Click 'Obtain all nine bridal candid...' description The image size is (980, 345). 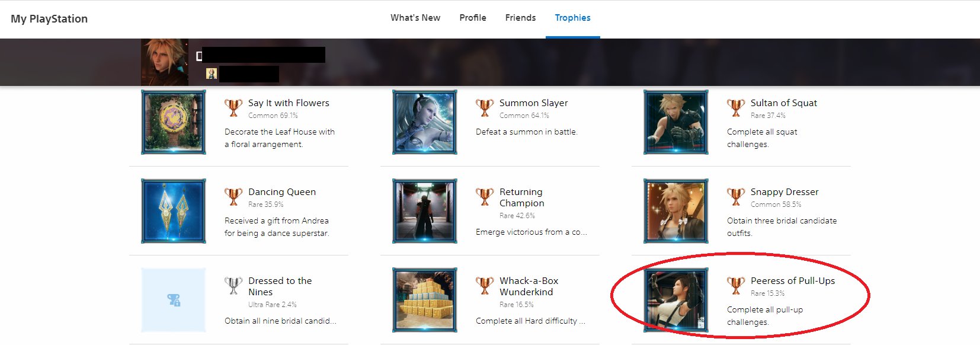pos(280,321)
